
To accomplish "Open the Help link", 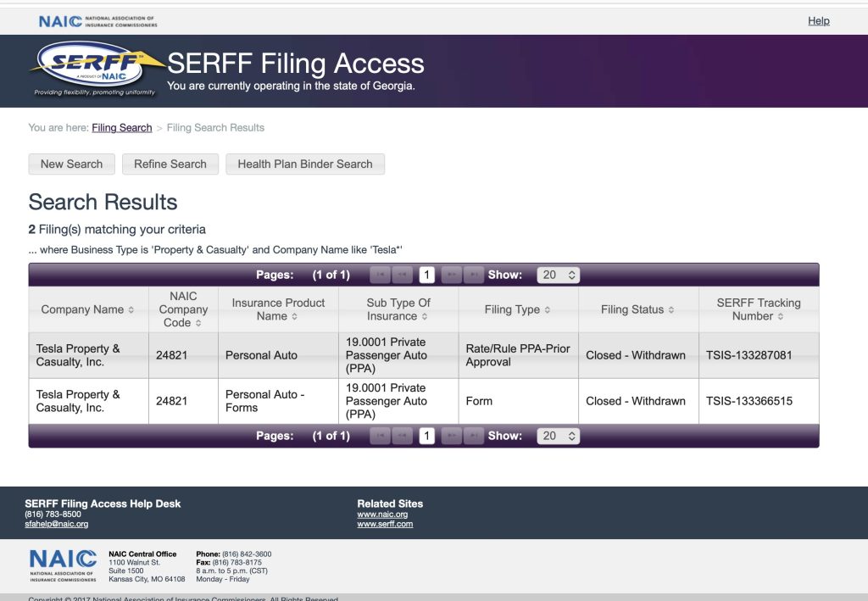I will pos(818,21).
